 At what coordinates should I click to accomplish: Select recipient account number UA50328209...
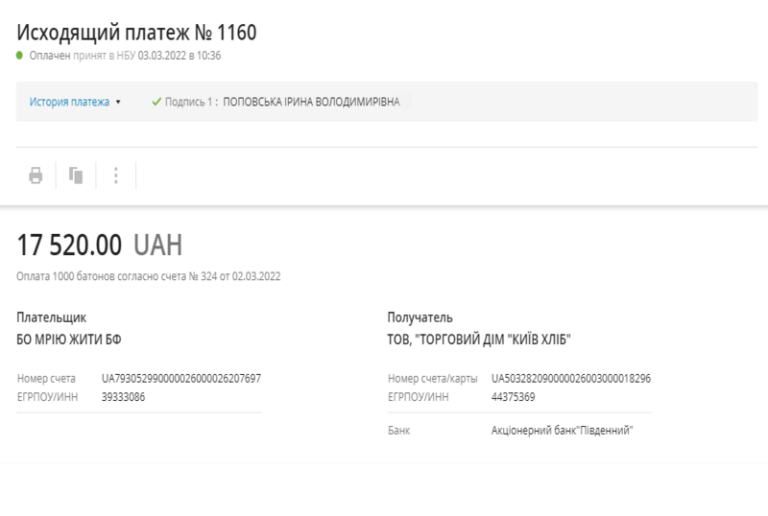571,378
